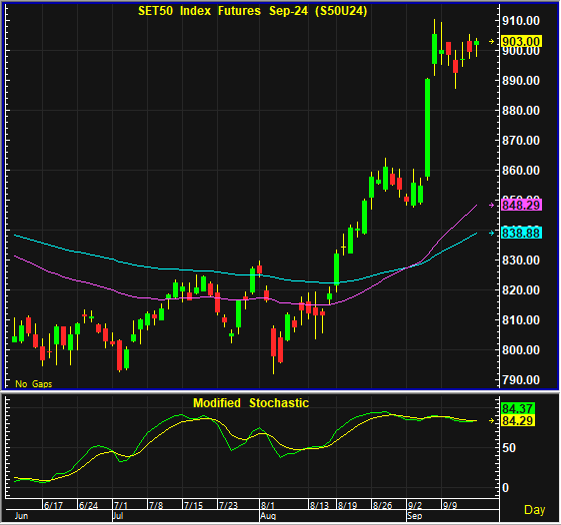Click the 9/9 date marker
Image resolution: width=561 pixels, height=525 pixels.
(450, 505)
